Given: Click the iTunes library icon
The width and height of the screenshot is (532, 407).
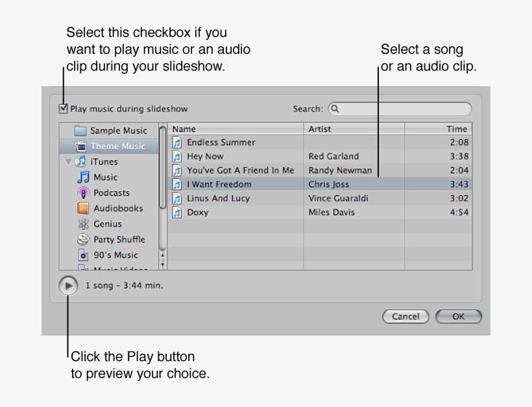Looking at the screenshot, I should 80,161.
